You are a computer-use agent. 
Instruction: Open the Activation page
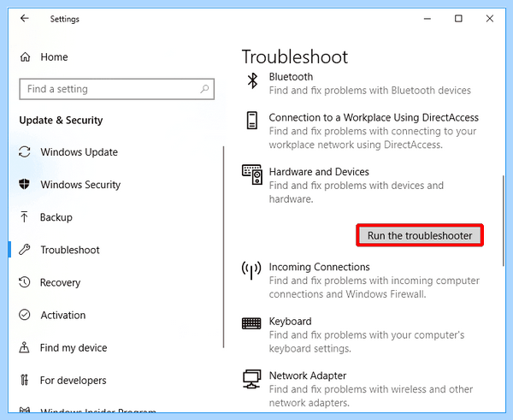[62, 315]
